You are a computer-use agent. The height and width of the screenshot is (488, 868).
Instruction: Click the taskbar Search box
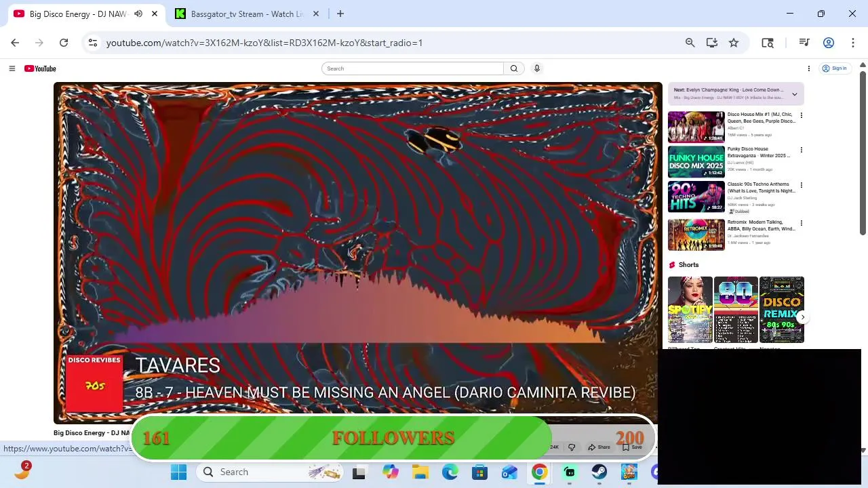271,472
